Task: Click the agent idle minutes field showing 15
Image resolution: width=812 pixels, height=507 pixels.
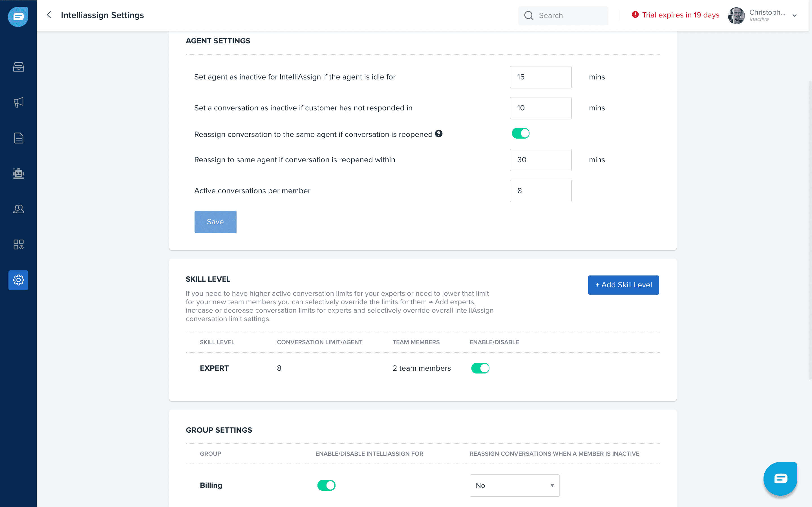Action: pyautogui.click(x=540, y=77)
